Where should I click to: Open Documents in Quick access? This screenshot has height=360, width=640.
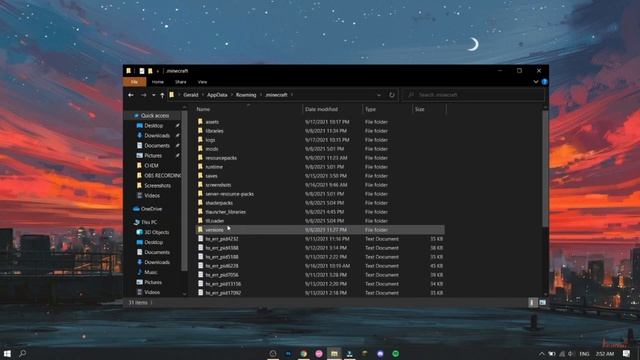click(x=157, y=145)
